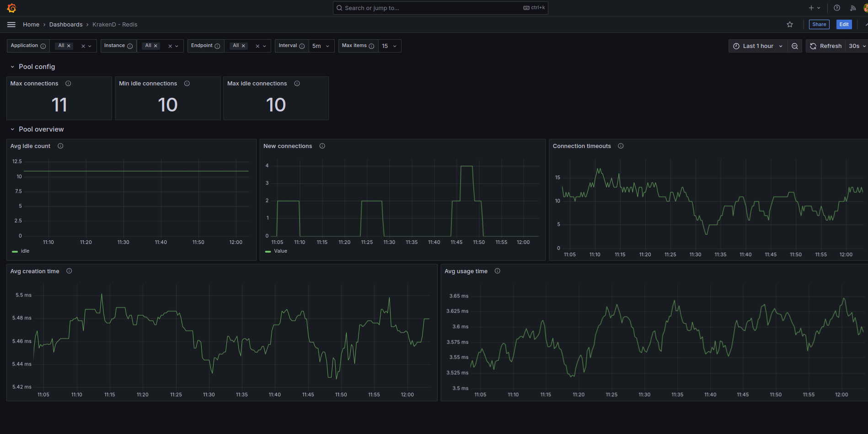Click the Edit dashboard button
This screenshot has height=434, width=868.
pyautogui.click(x=844, y=25)
